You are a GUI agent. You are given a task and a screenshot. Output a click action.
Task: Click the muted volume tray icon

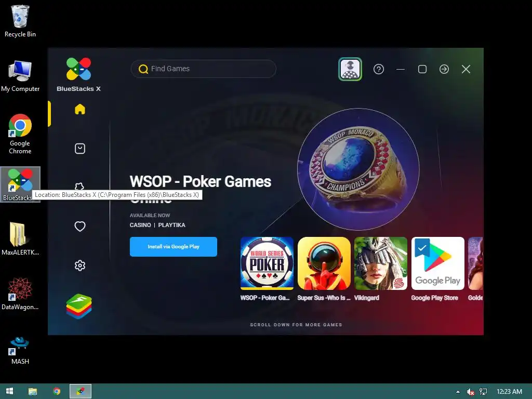[x=470, y=392]
